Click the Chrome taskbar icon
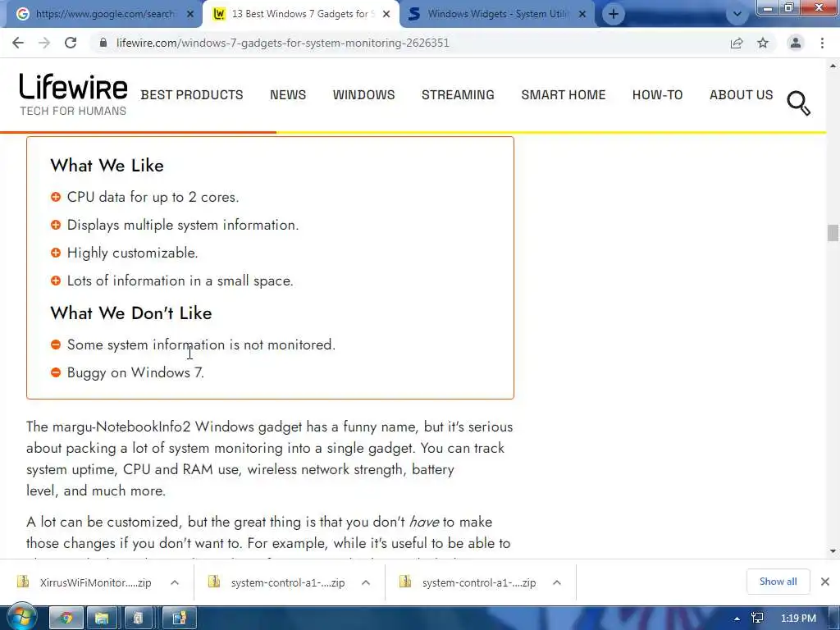 coord(66,619)
